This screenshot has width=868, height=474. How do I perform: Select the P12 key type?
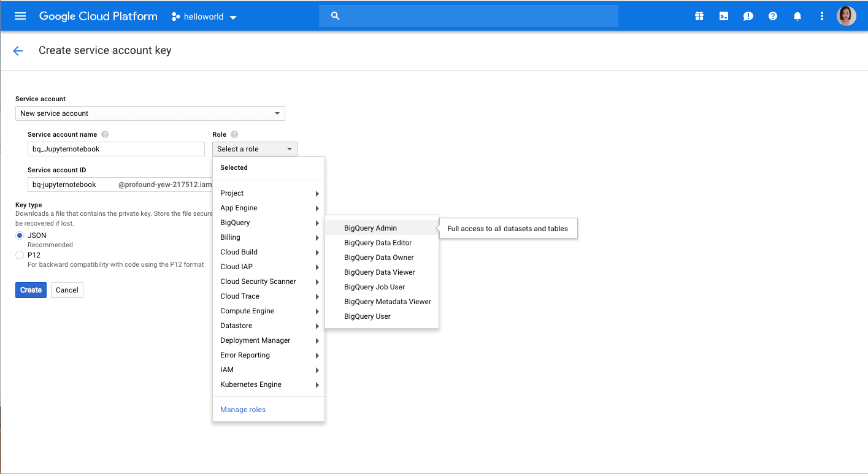(x=20, y=255)
